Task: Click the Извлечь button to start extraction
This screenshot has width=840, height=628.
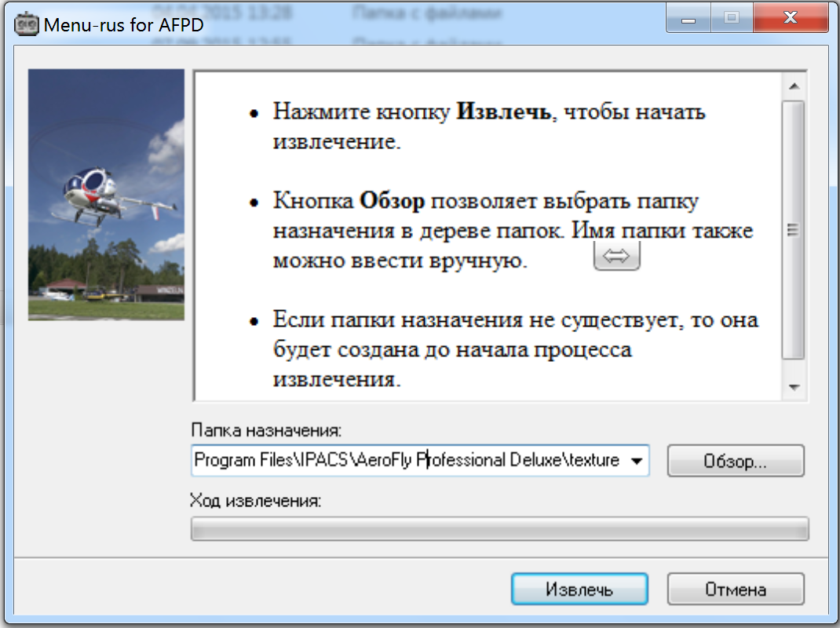Action: coord(579,589)
